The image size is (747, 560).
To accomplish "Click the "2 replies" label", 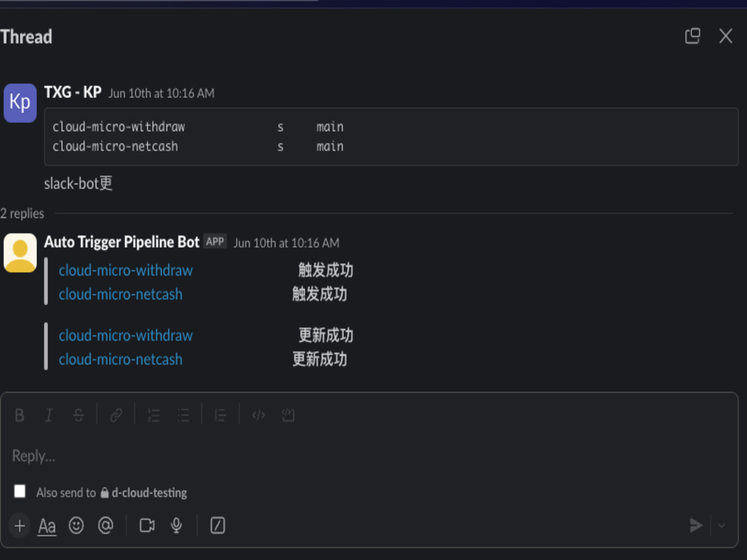I will coord(22,214).
